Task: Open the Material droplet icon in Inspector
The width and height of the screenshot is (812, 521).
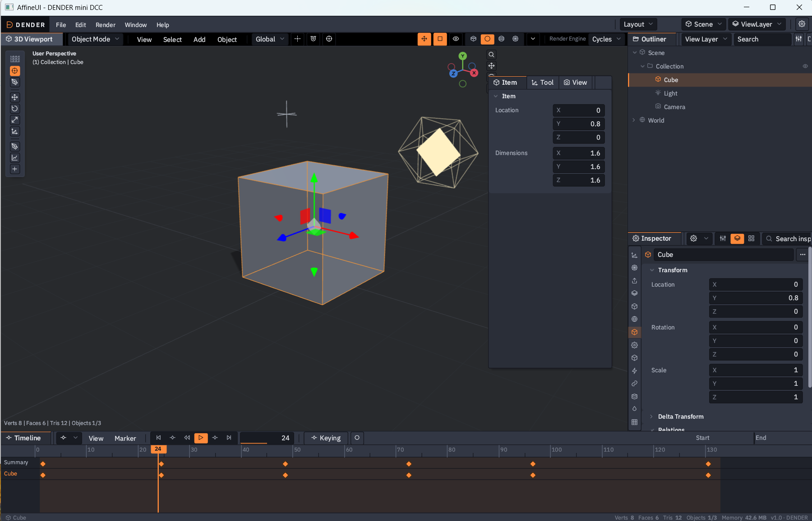Action: [634, 409]
